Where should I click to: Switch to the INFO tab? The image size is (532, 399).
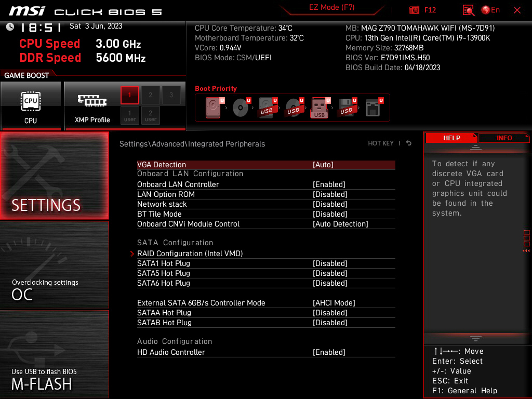(x=504, y=138)
